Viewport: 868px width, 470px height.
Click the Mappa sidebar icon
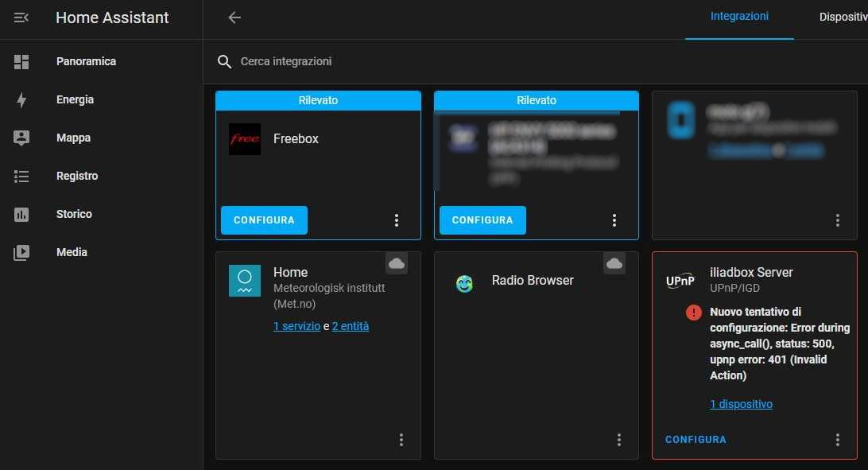click(21, 138)
